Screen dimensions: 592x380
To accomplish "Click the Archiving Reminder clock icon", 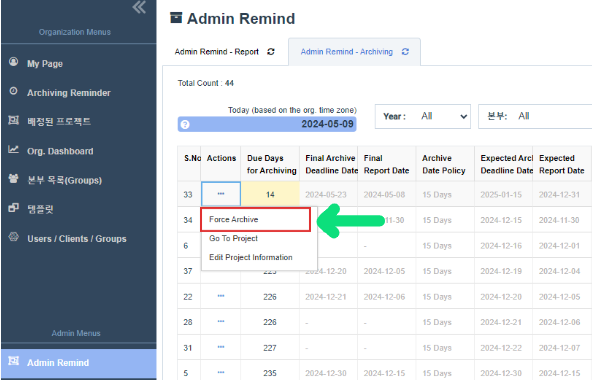I will click(14, 91).
